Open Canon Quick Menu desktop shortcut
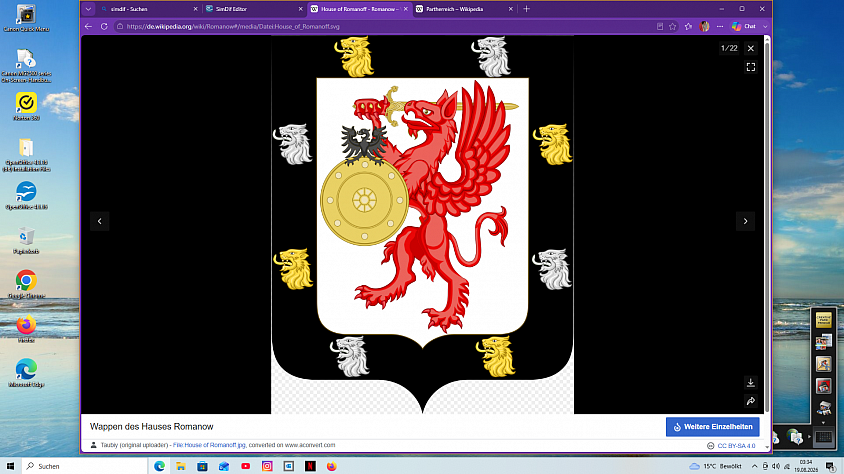 (x=26, y=19)
